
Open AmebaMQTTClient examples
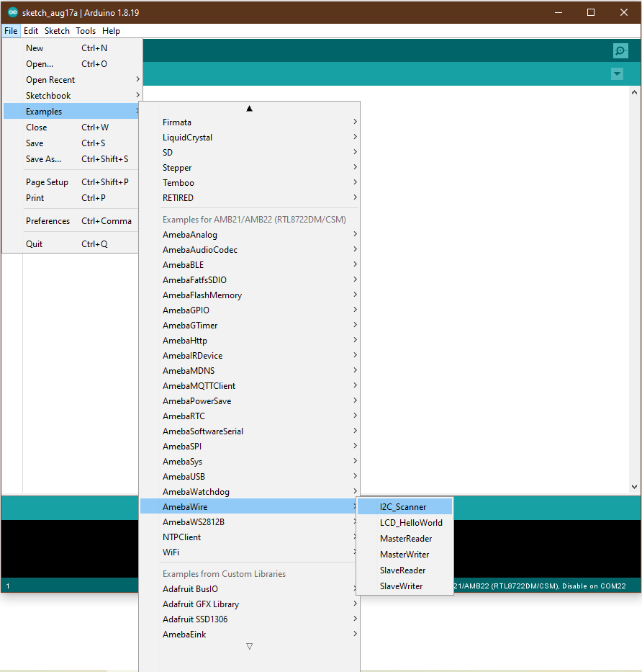[x=250, y=386]
